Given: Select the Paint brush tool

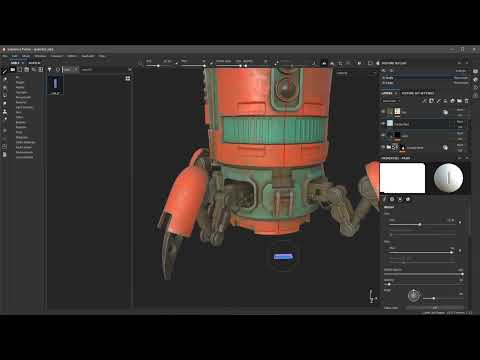Looking at the screenshot, I should [5, 71].
